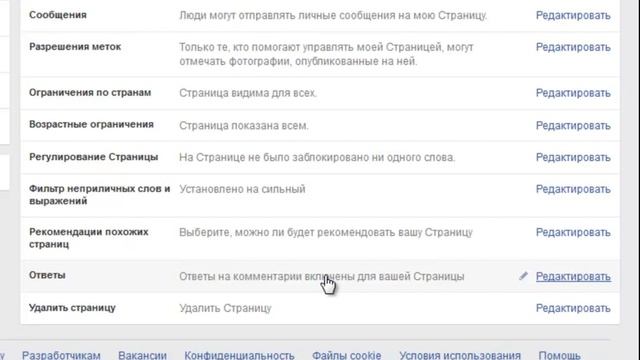The image size is (640, 360).
Task: Select the Удалить страницу row label
Action: coord(72,308)
